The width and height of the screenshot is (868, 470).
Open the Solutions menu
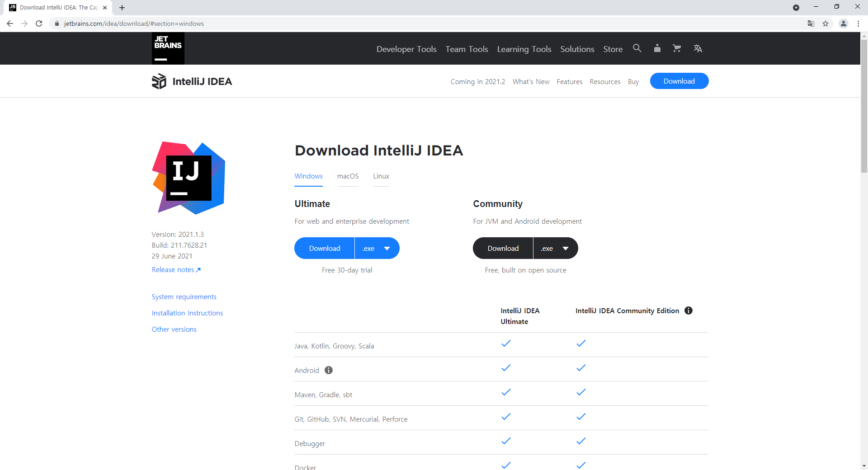(577, 49)
